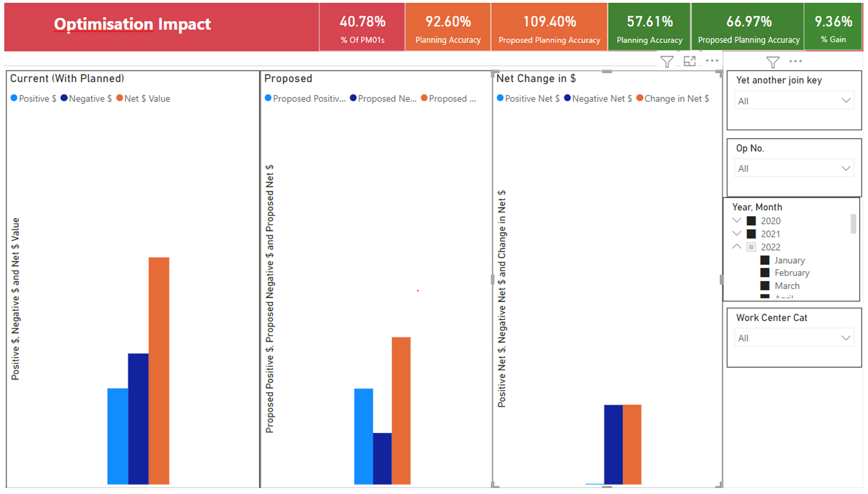Open more options ellipsis above Net Change chart
Viewport: 868px width, 494px height.
[712, 61]
